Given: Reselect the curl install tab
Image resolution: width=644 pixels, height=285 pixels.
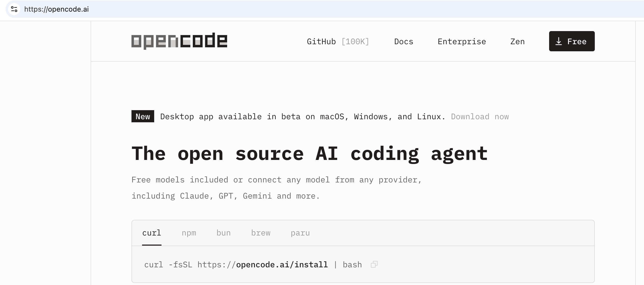Looking at the screenshot, I should point(152,233).
